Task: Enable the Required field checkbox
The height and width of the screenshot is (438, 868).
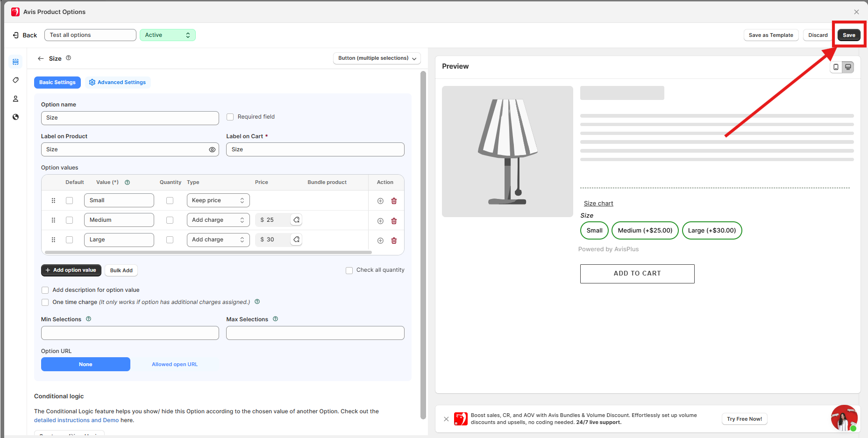Action: (x=230, y=117)
